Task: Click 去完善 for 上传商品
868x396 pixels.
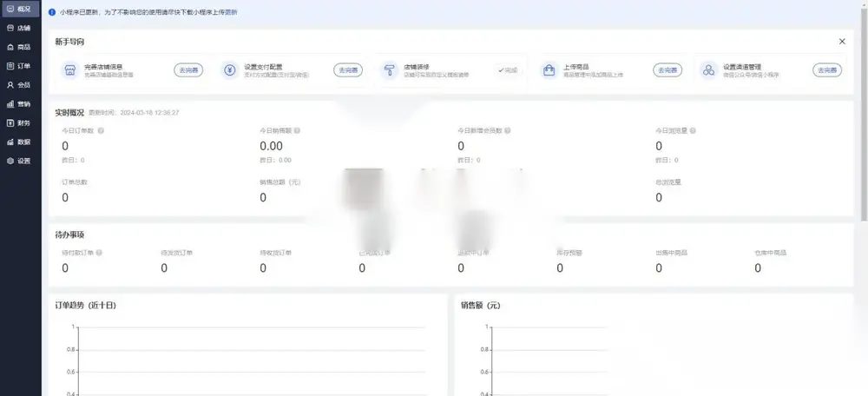Action: (667, 70)
